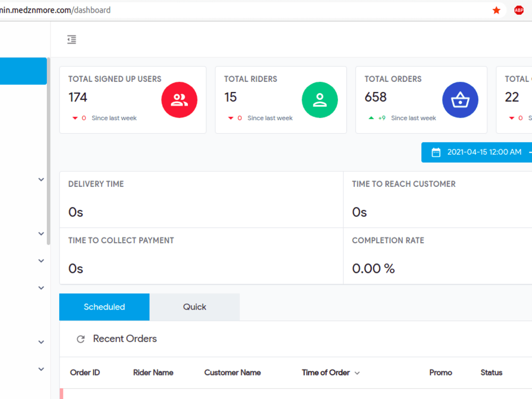Click the 658 total orders value
This screenshot has width=532, height=399.
point(376,97)
